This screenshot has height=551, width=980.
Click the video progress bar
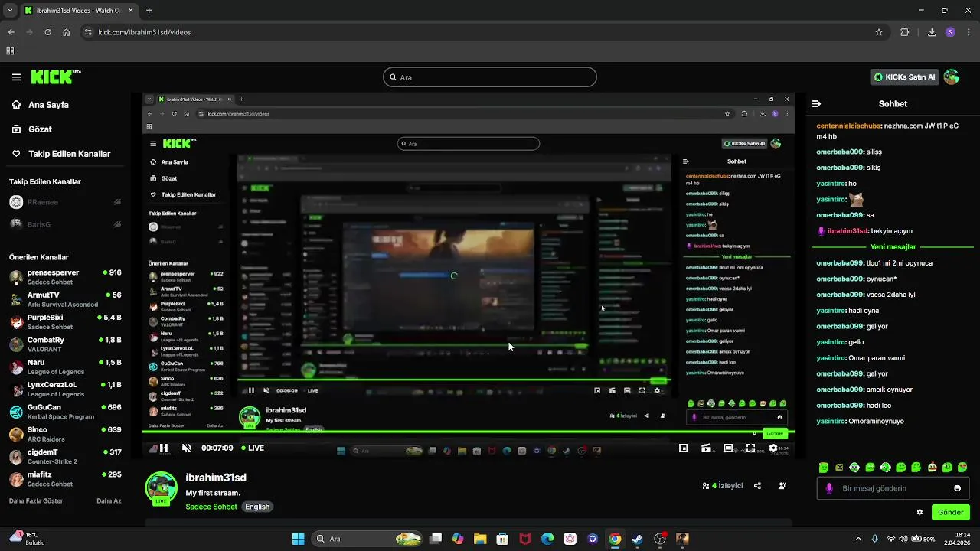[x=469, y=432]
